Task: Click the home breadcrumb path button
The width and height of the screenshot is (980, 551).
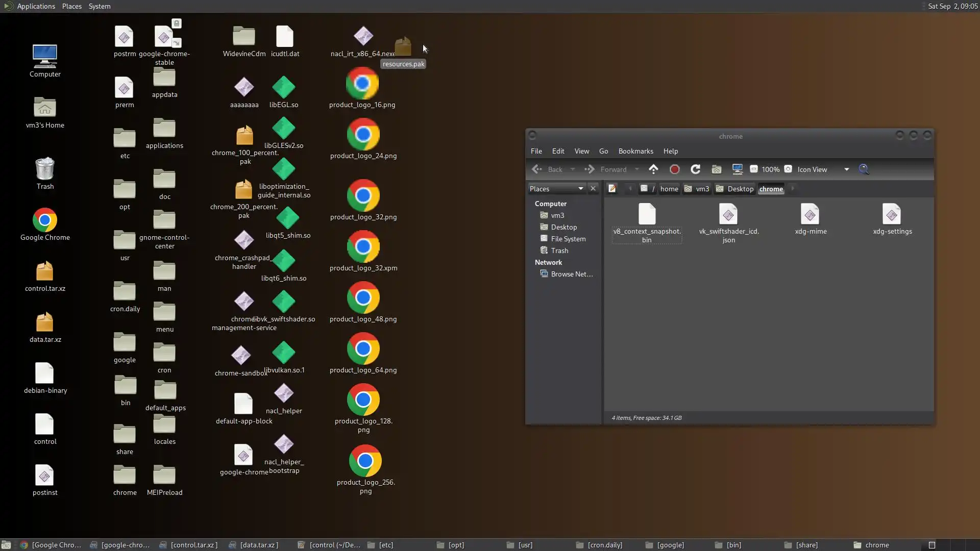Action: coord(669,189)
